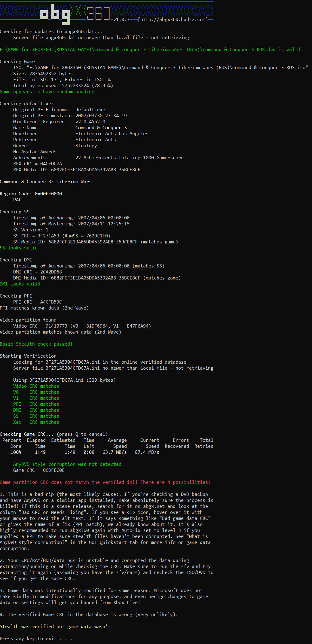Click the Genre value Strategy
The width and height of the screenshot is (312, 644).
86,146
